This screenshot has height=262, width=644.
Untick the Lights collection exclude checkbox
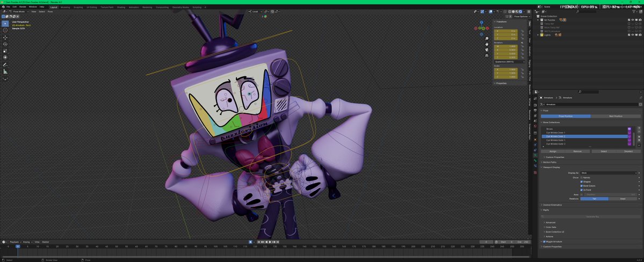coord(629,35)
